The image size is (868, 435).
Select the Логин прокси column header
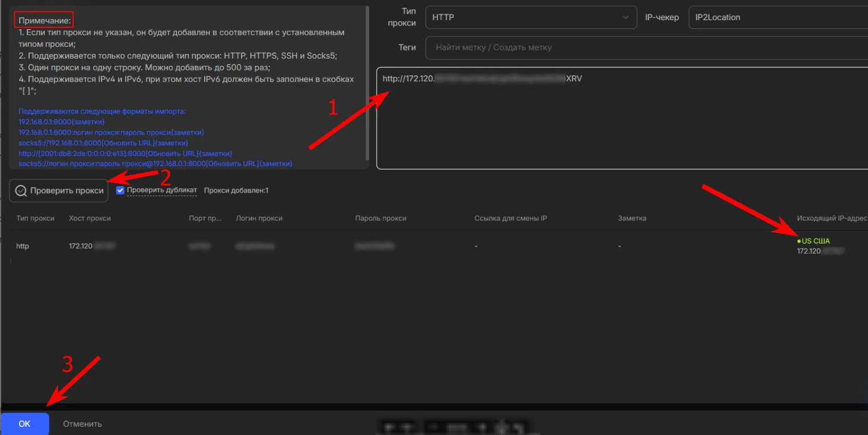coord(259,218)
